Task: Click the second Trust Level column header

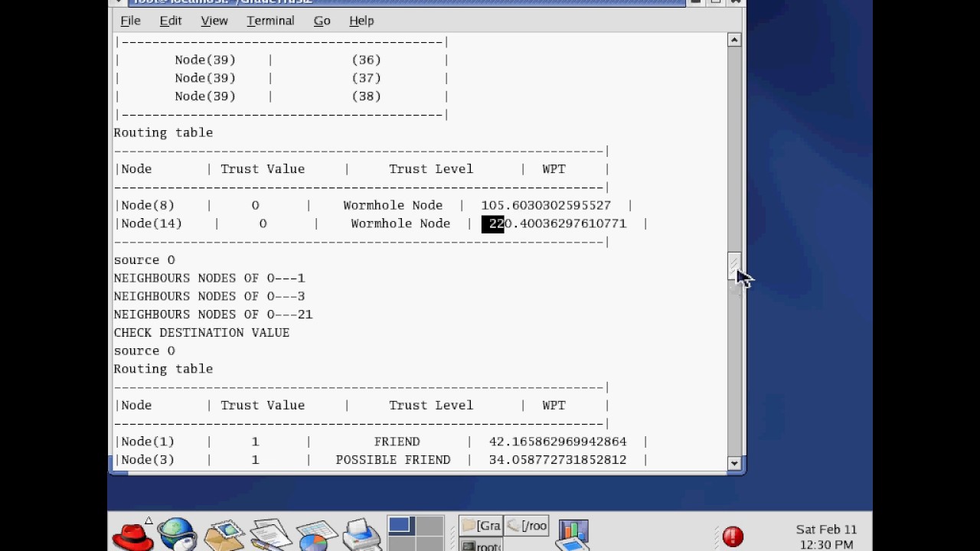Action: [x=431, y=406]
